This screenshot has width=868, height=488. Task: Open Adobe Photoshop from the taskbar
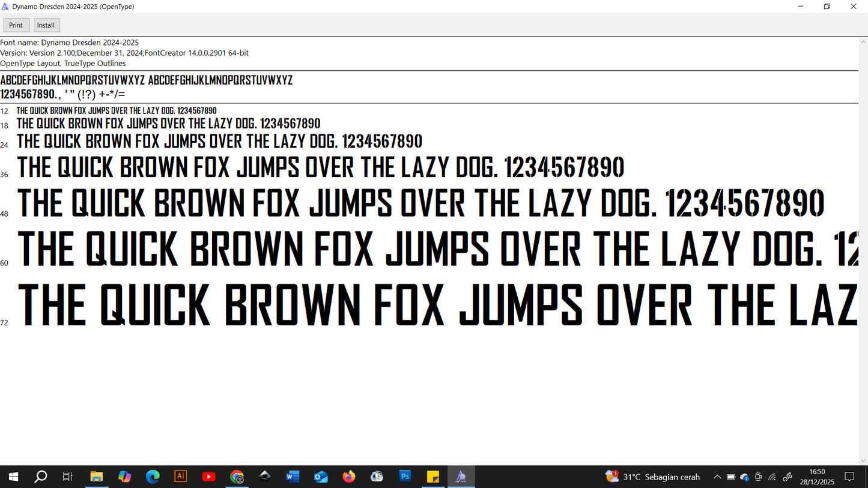[x=405, y=477]
